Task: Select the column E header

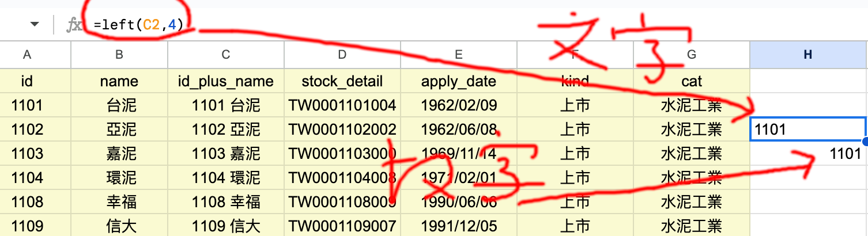Action: coord(458,55)
